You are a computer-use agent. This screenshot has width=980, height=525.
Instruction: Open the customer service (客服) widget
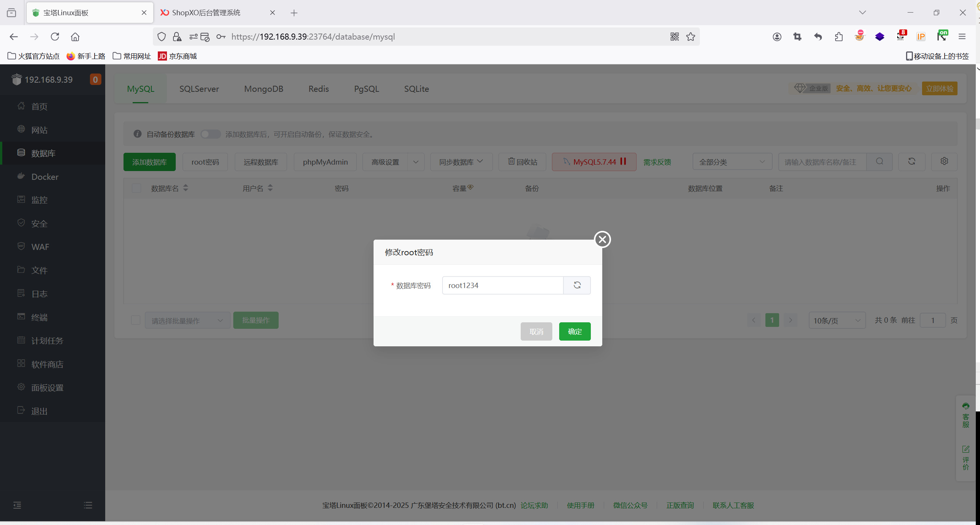(966, 415)
